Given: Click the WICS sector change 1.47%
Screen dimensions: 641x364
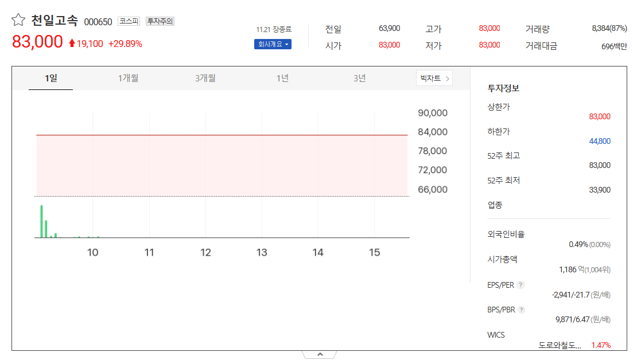Looking at the screenshot, I should (x=601, y=345).
